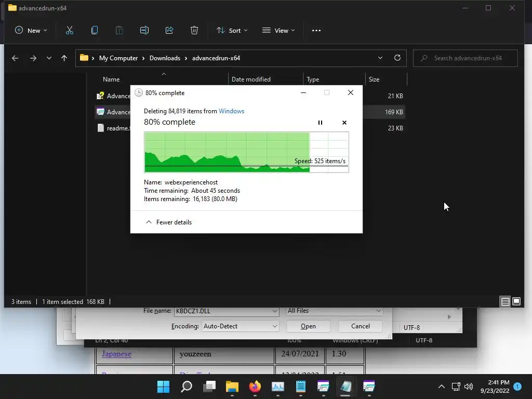
Task: Switch to details view icon in status bar
Action: click(x=505, y=301)
